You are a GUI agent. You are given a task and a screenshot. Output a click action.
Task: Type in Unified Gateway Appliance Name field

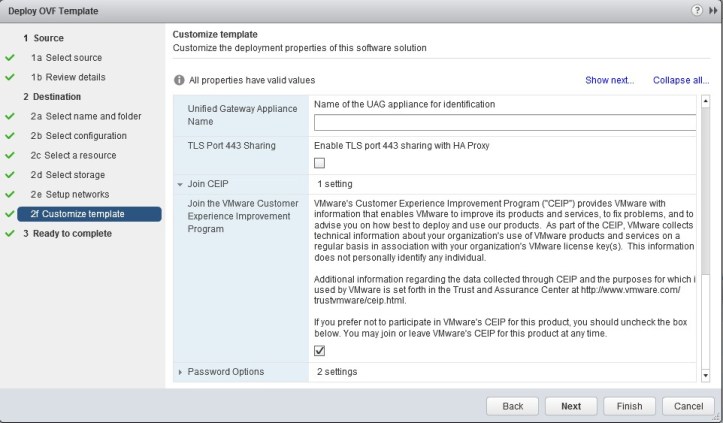tap(504, 124)
